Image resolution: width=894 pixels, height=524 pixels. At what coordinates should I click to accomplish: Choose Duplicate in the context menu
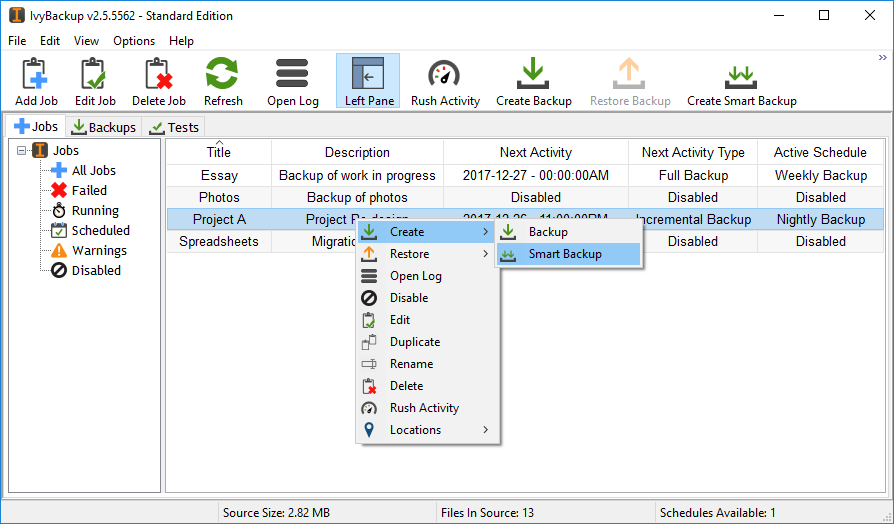(428, 342)
